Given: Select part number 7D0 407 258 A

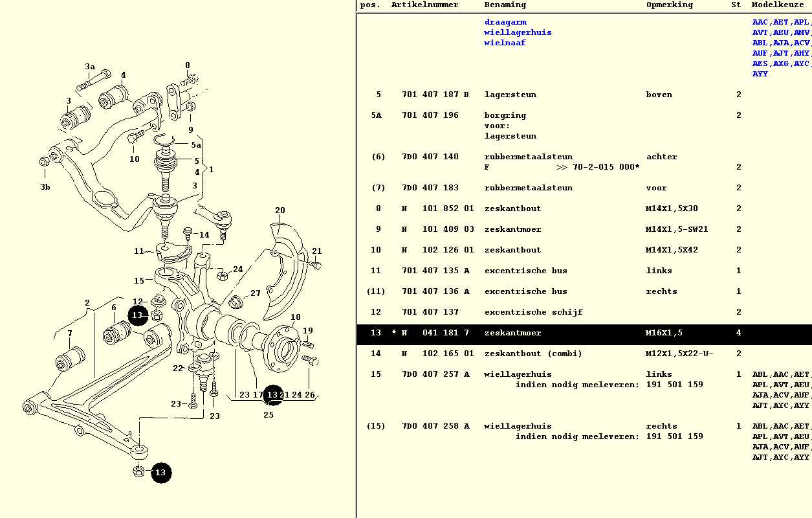Looking at the screenshot, I should pos(435,426).
